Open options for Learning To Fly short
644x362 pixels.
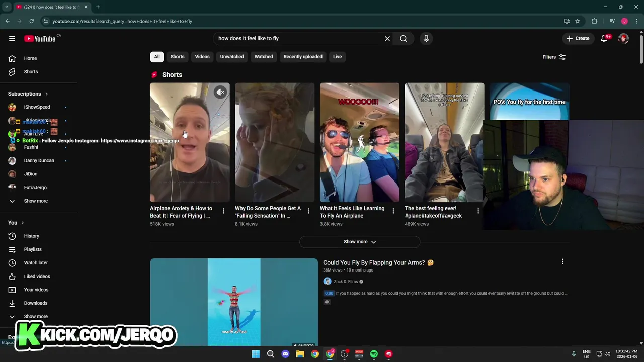(393, 211)
